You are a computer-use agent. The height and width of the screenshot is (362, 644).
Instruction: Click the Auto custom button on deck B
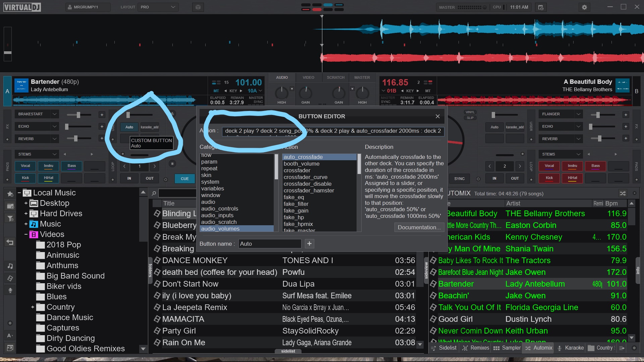494,127
